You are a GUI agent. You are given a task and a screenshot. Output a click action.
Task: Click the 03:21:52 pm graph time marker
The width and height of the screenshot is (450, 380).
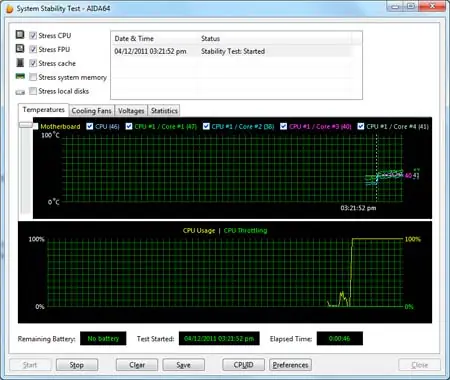(x=358, y=208)
